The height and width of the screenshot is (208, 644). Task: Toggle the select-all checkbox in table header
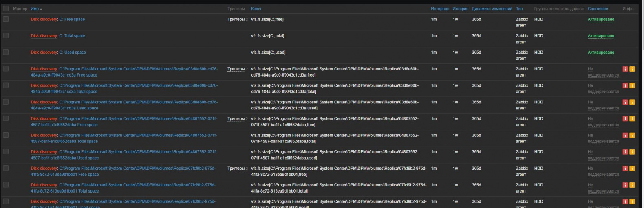pos(6,9)
